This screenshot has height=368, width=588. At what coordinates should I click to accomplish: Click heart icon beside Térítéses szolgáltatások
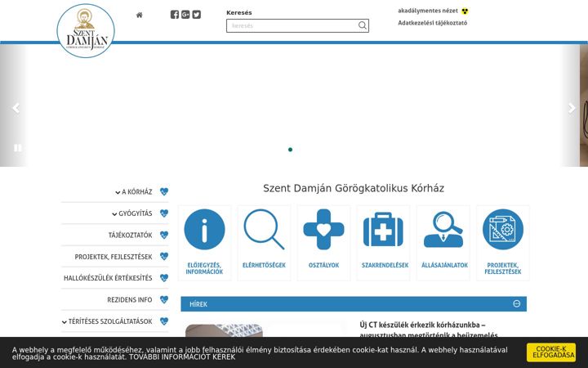click(x=164, y=321)
